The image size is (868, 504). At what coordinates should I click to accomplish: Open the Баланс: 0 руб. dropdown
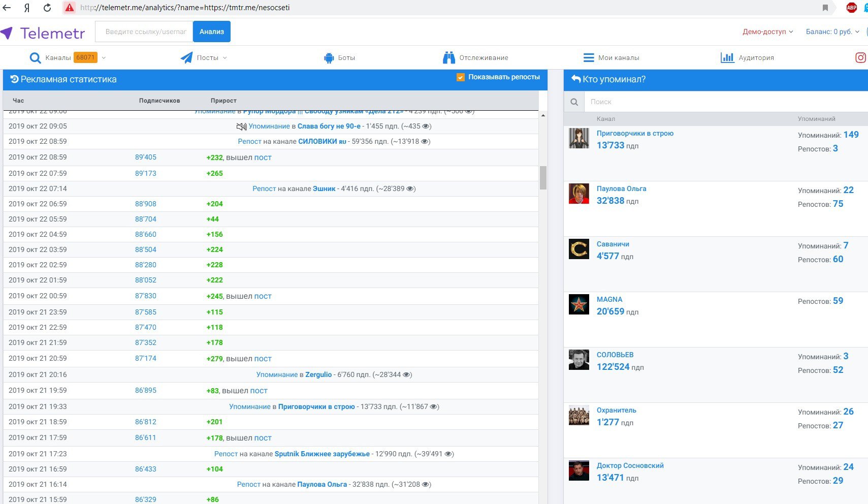tap(832, 31)
